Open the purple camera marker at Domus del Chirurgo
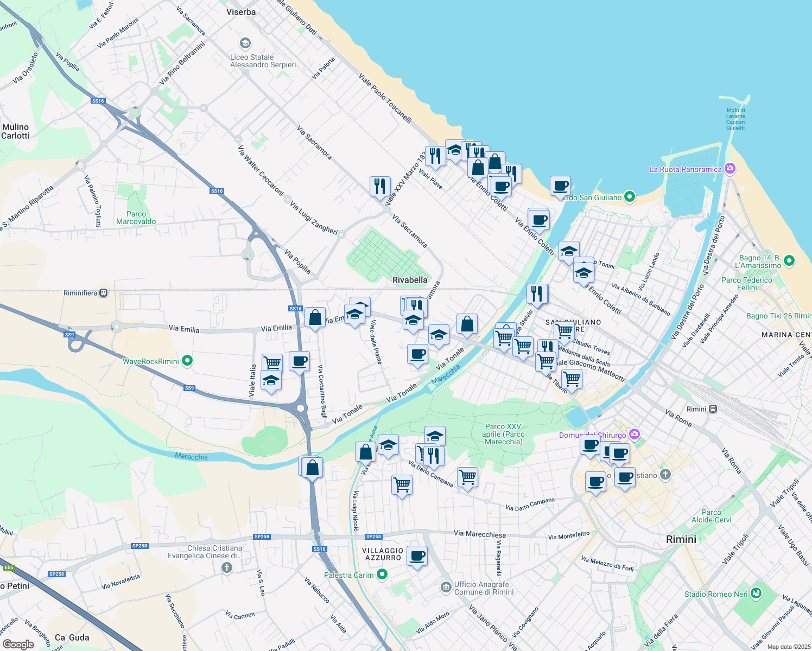This screenshot has height=651, width=812. tap(634, 435)
